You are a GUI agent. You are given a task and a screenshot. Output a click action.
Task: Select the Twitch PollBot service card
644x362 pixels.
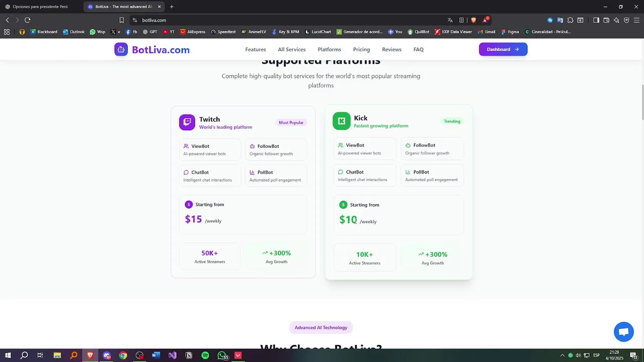click(x=276, y=175)
